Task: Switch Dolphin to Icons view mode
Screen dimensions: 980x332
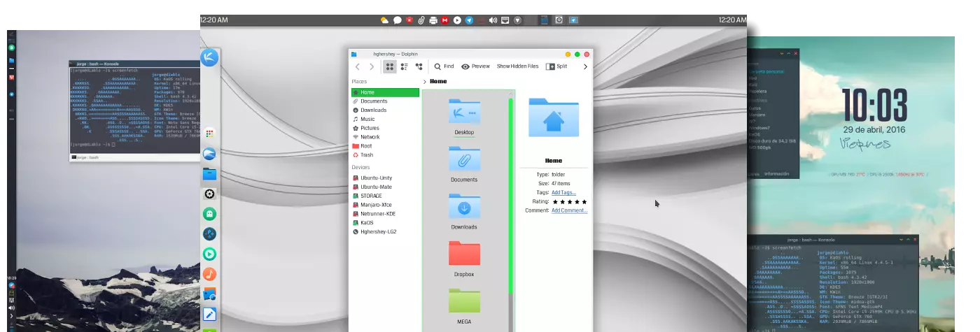Action: coord(390,67)
